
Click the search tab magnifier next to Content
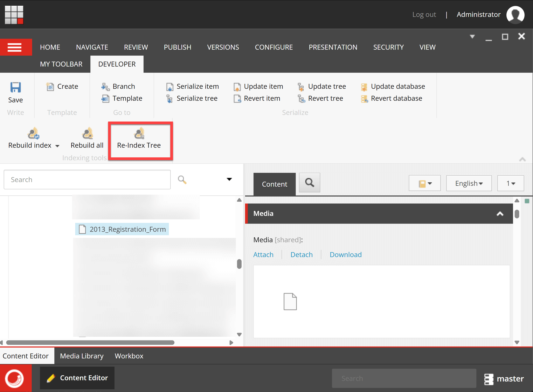click(309, 183)
